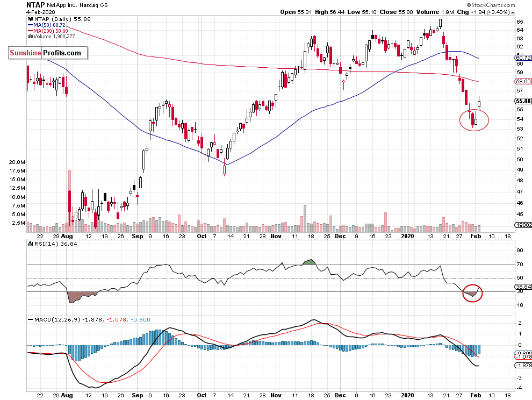The height and width of the screenshot is (400, 532).
Task: Click the NTAP ticker symbol title
Action: [35, 5]
